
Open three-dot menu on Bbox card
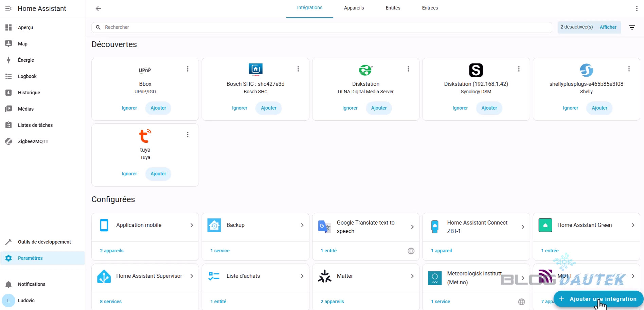point(187,69)
